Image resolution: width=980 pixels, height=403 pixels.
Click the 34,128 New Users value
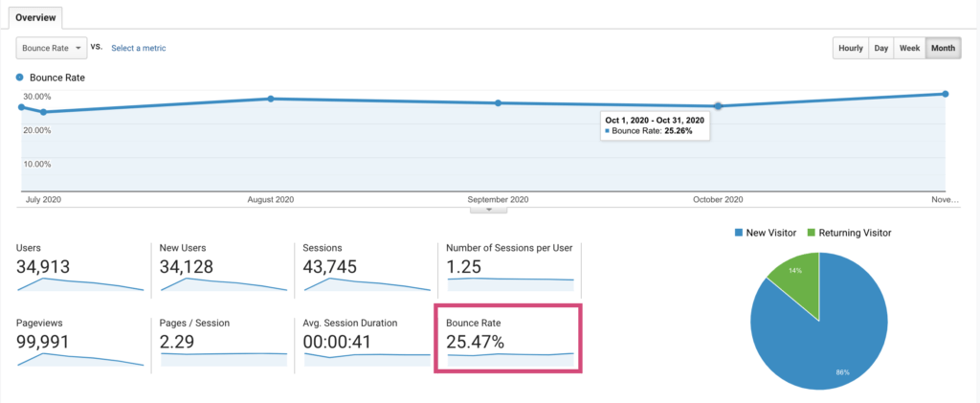(187, 267)
